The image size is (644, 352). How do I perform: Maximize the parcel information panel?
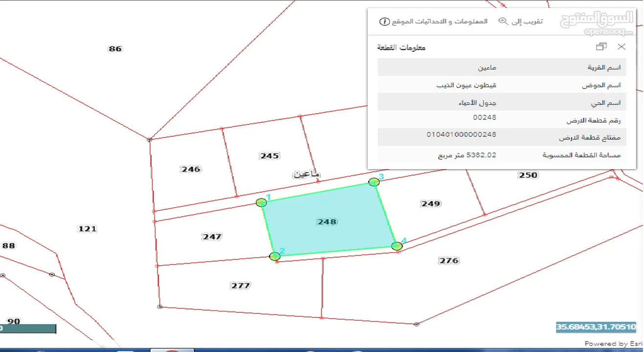click(601, 47)
